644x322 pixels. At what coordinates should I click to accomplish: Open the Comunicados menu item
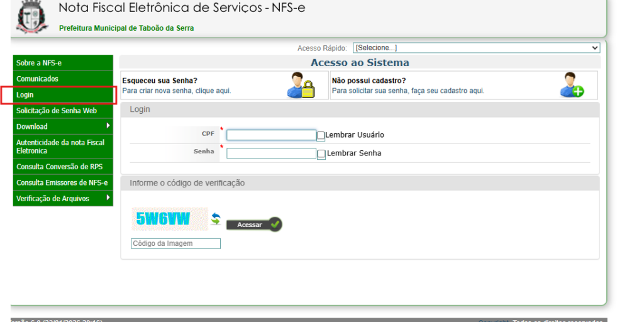[x=37, y=79]
